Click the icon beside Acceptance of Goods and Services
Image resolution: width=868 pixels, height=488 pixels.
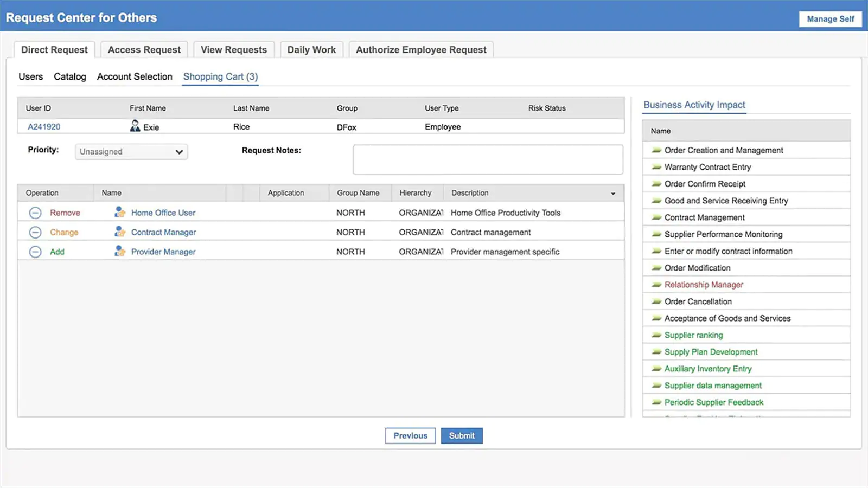pos(656,318)
